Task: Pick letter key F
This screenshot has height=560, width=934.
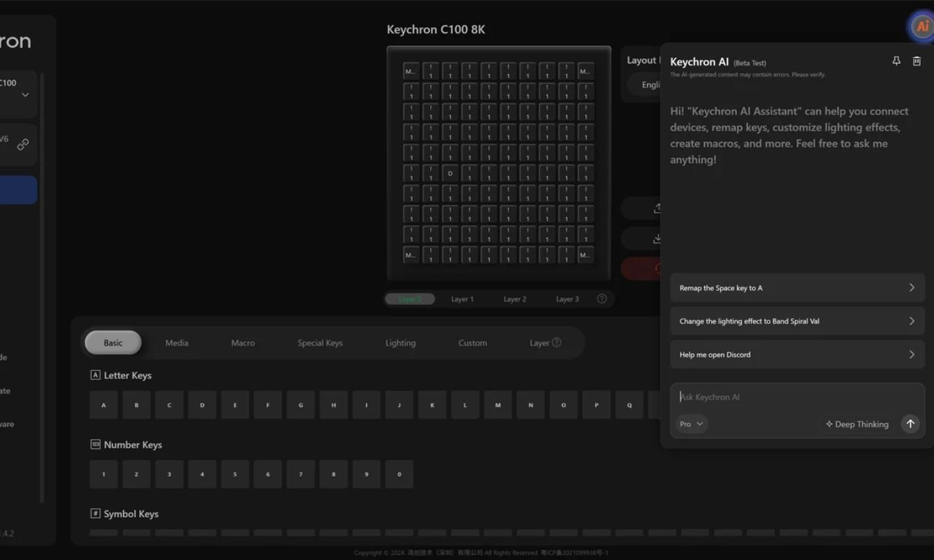Action: point(268,405)
